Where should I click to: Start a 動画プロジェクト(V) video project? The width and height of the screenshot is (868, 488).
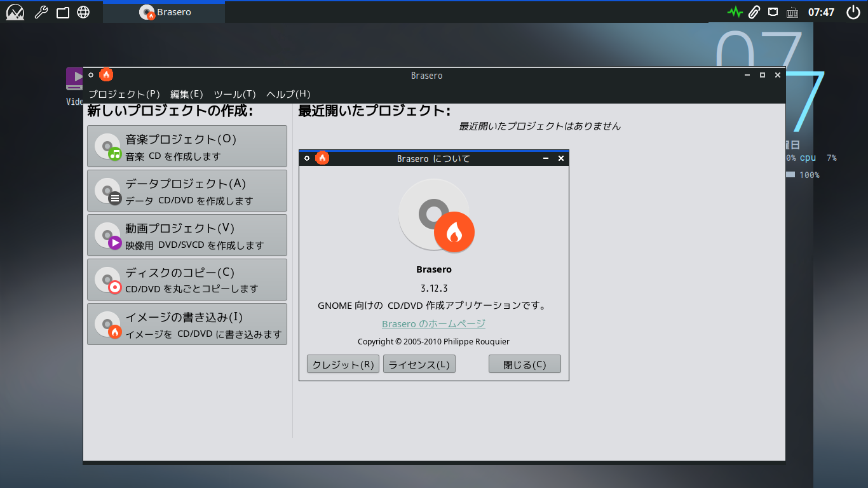[x=187, y=235]
